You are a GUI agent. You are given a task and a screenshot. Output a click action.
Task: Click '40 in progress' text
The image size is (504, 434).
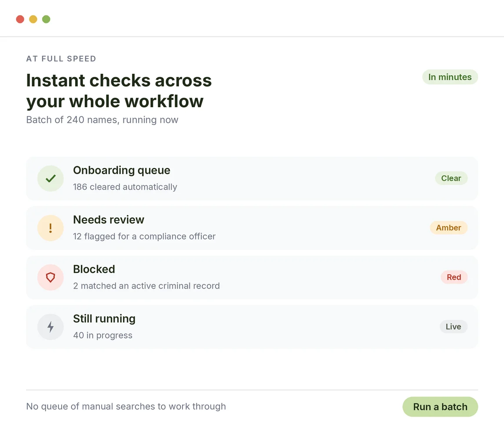103,335
